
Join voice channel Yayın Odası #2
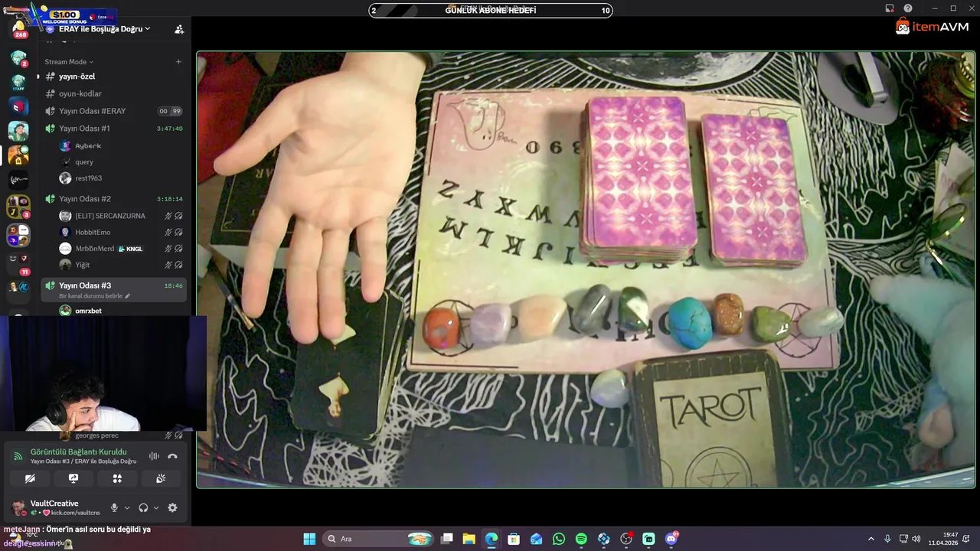tap(113, 199)
